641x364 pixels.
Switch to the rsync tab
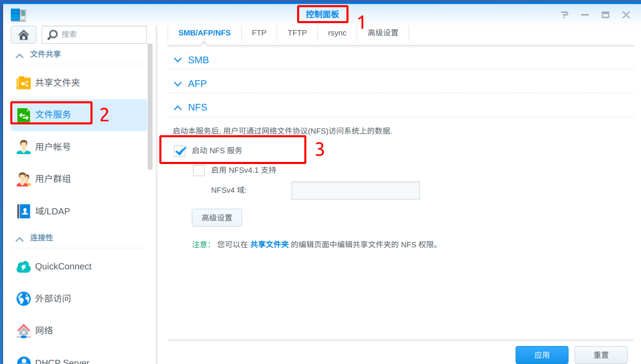coord(337,33)
